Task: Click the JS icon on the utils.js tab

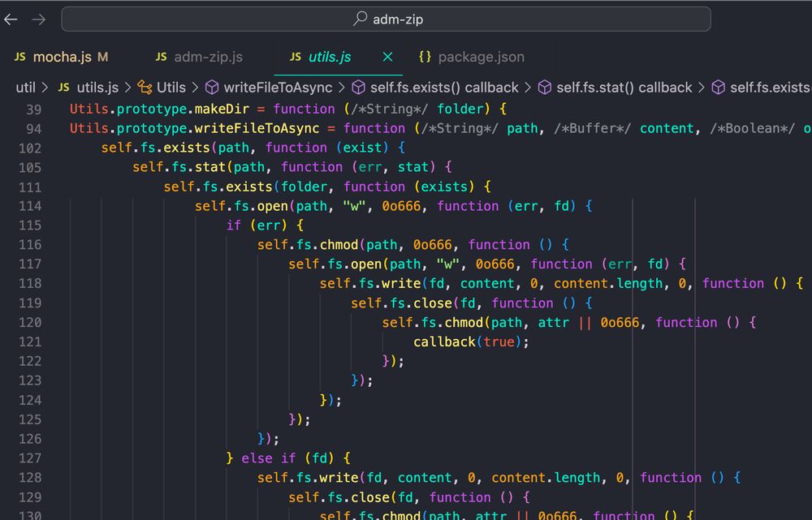Action: 295,57
